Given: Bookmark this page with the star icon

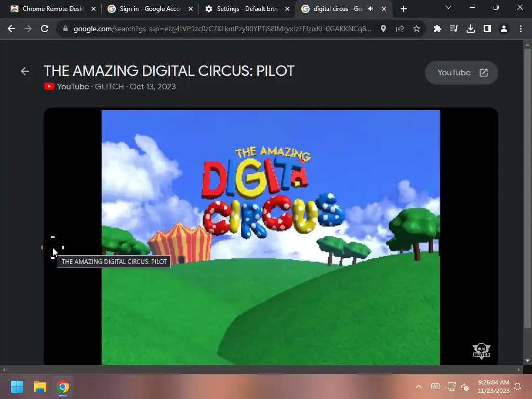Looking at the screenshot, I should point(417,29).
